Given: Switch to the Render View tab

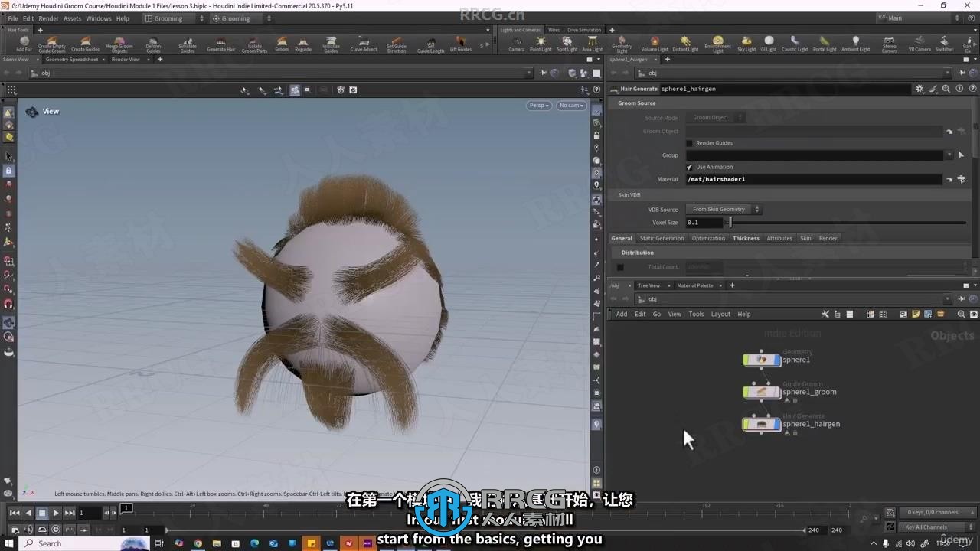Looking at the screenshot, I should pyautogui.click(x=126, y=59).
